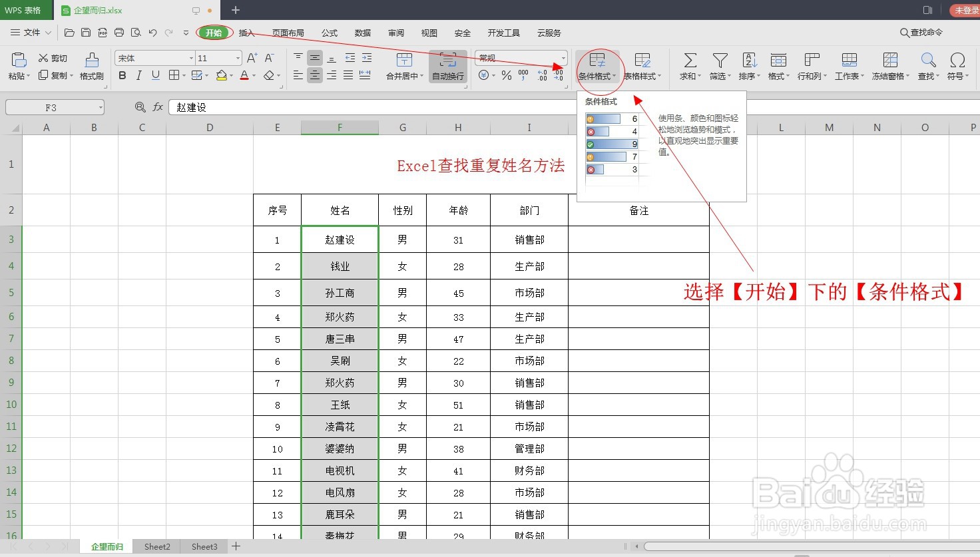This screenshot has height=557, width=980.
Task: Add new sheet with plus icon
Action: coord(236,546)
